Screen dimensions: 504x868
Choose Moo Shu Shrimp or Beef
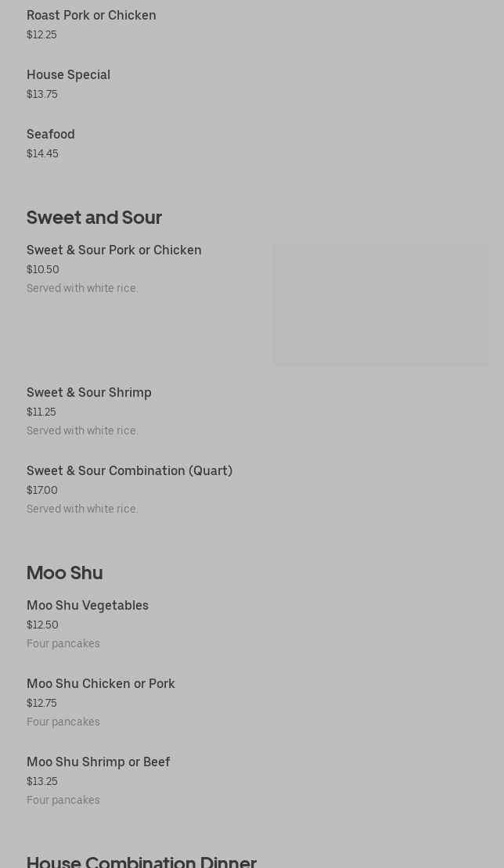click(x=99, y=762)
